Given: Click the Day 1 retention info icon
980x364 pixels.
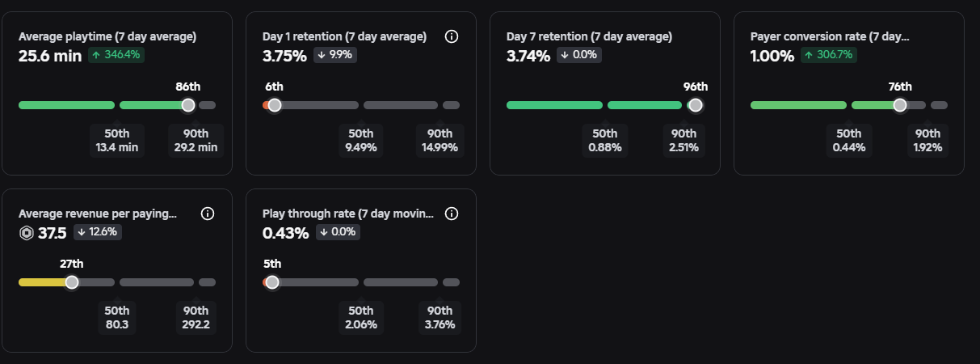Looking at the screenshot, I should (x=452, y=36).
